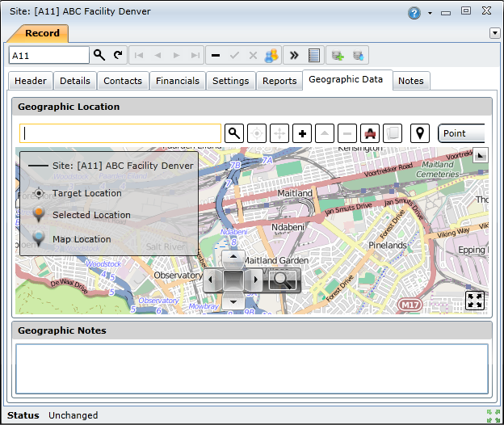Click the move location arrows button

(x=279, y=133)
